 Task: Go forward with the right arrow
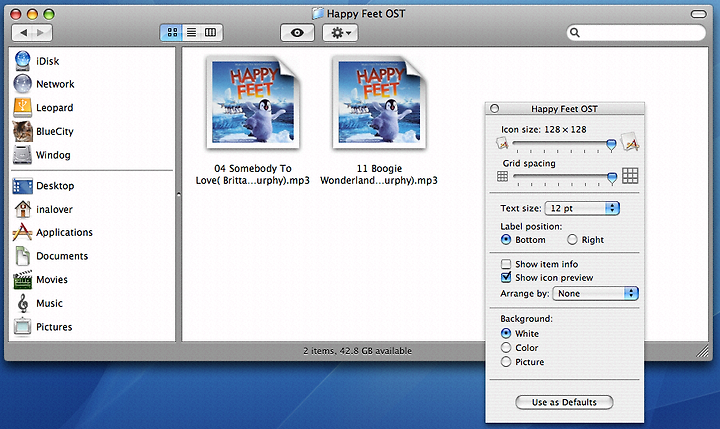click(x=42, y=33)
